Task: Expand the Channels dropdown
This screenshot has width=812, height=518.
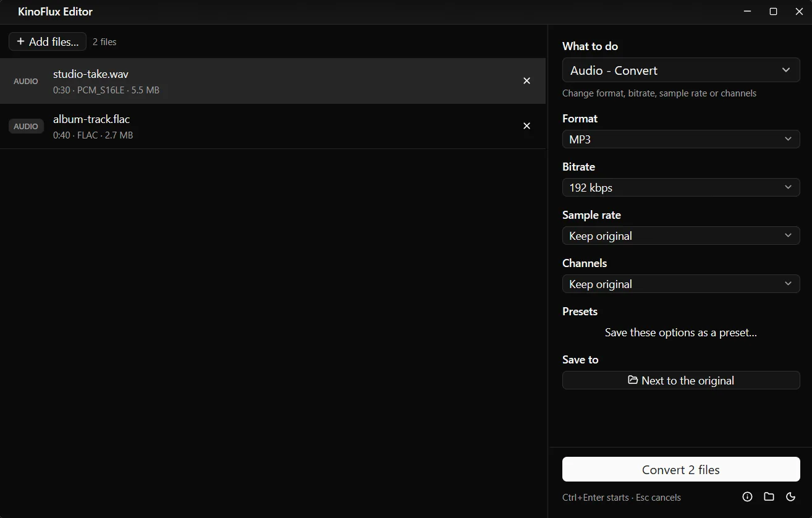Action: pos(681,284)
